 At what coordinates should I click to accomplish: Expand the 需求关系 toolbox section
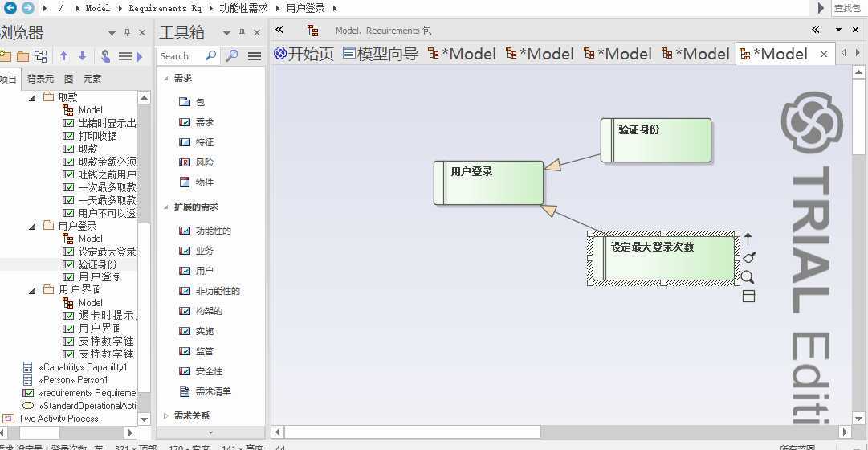pyautogui.click(x=166, y=415)
